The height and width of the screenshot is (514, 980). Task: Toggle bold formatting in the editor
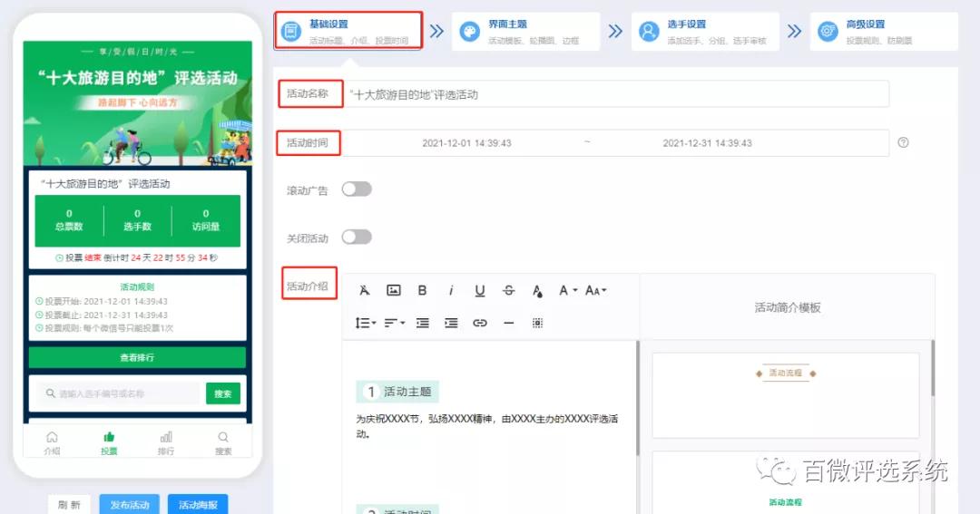click(x=423, y=290)
